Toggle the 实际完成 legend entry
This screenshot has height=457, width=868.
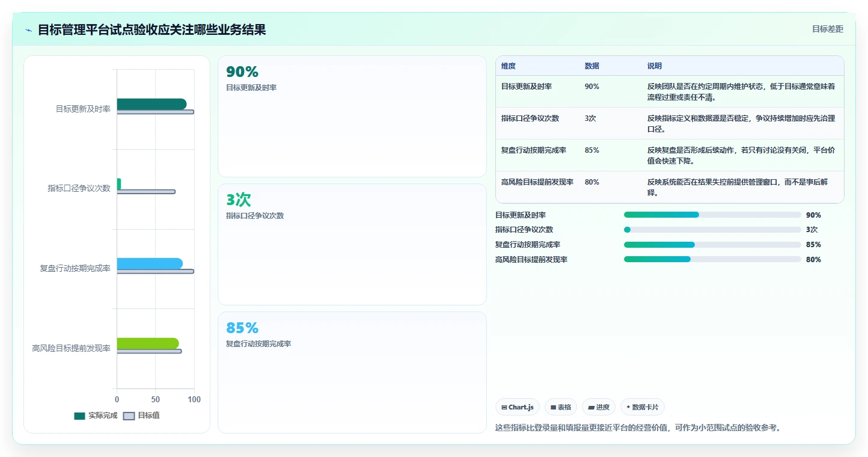96,416
